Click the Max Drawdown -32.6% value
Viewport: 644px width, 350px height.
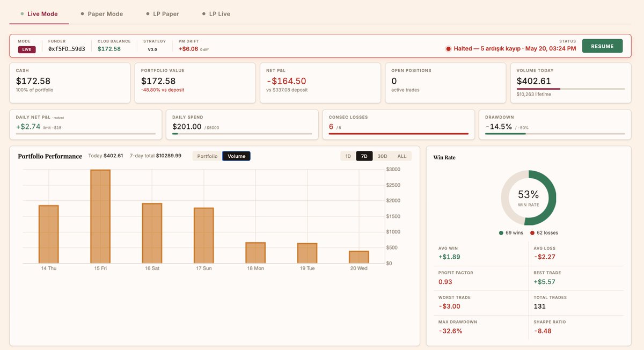point(450,331)
